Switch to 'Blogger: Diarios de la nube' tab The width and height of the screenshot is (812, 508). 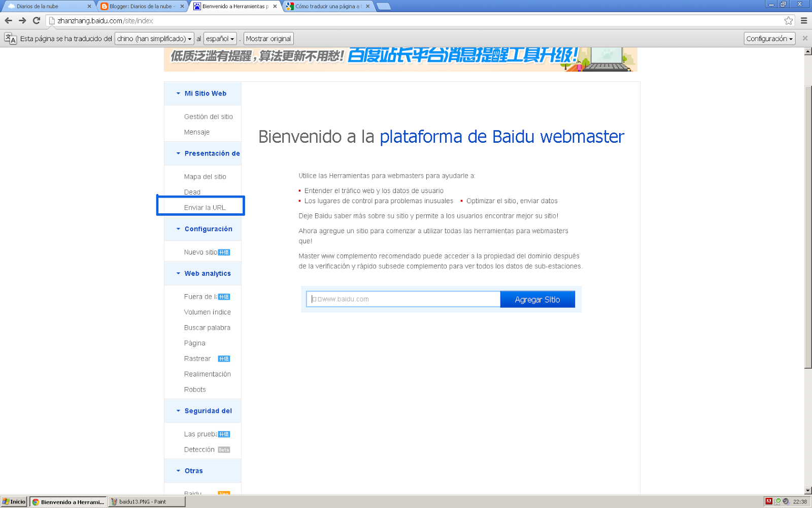point(142,7)
